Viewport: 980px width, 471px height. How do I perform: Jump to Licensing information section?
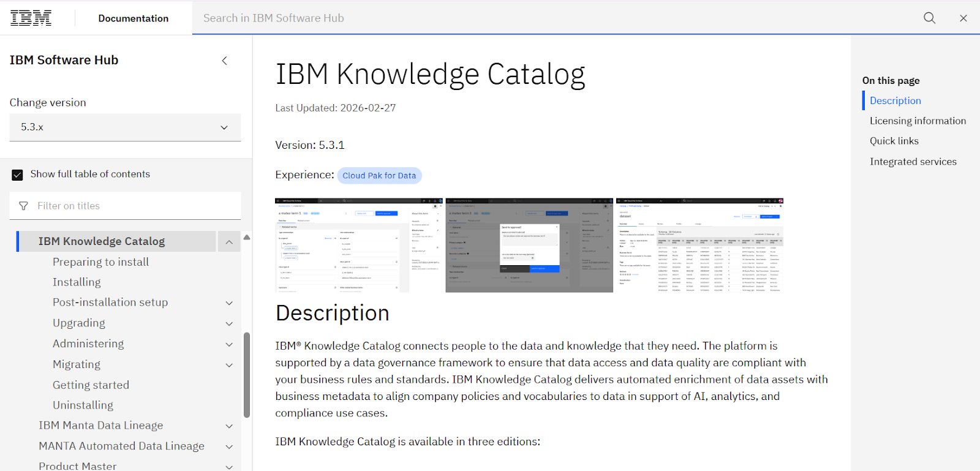(918, 121)
